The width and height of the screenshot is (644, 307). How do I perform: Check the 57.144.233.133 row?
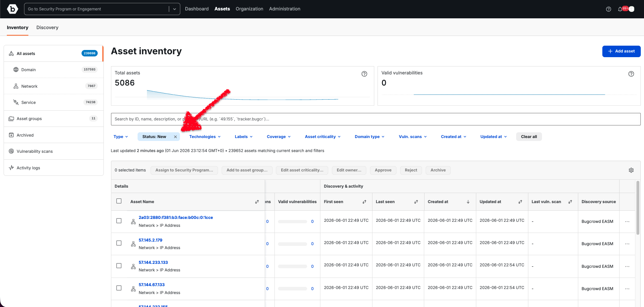click(x=119, y=266)
